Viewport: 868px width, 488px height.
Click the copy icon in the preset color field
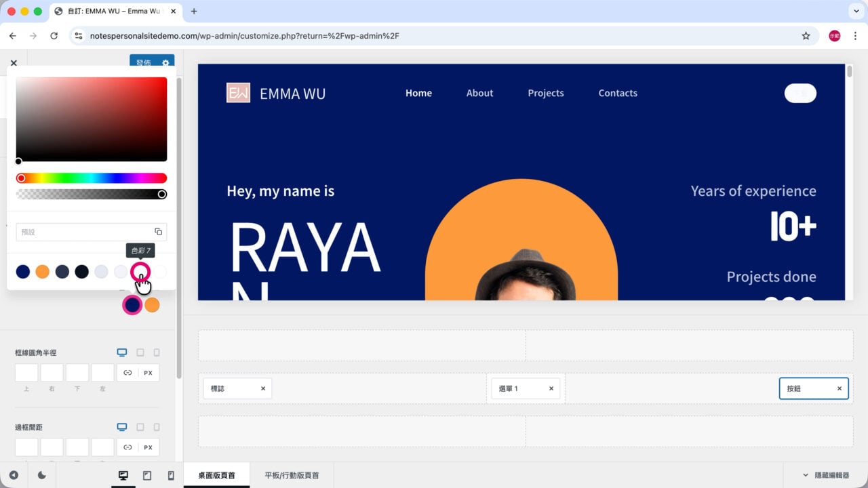pos(158,232)
